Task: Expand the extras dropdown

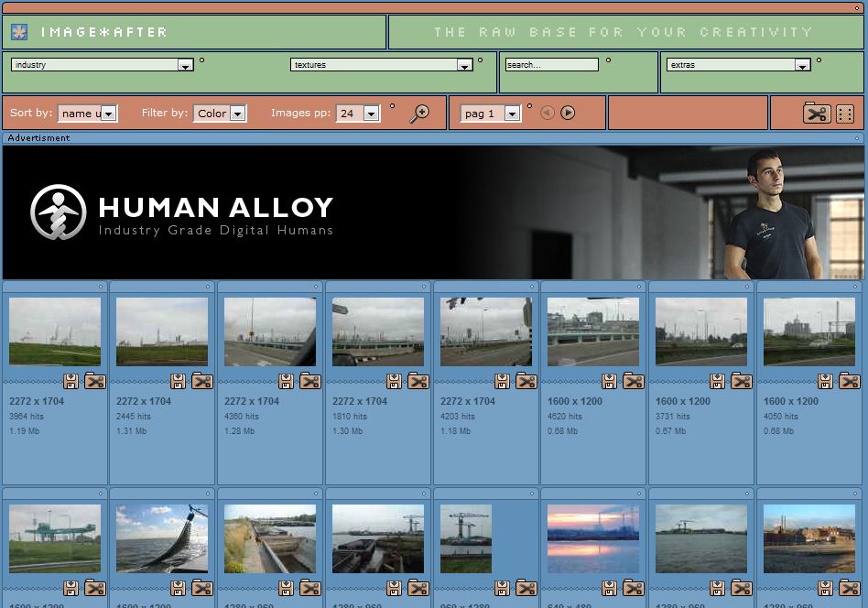Action: coord(739,65)
